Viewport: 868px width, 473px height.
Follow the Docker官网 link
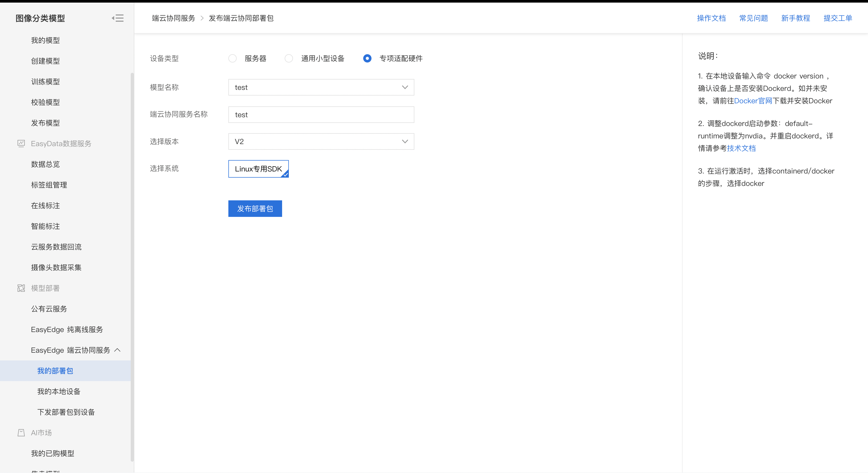pyautogui.click(x=753, y=101)
